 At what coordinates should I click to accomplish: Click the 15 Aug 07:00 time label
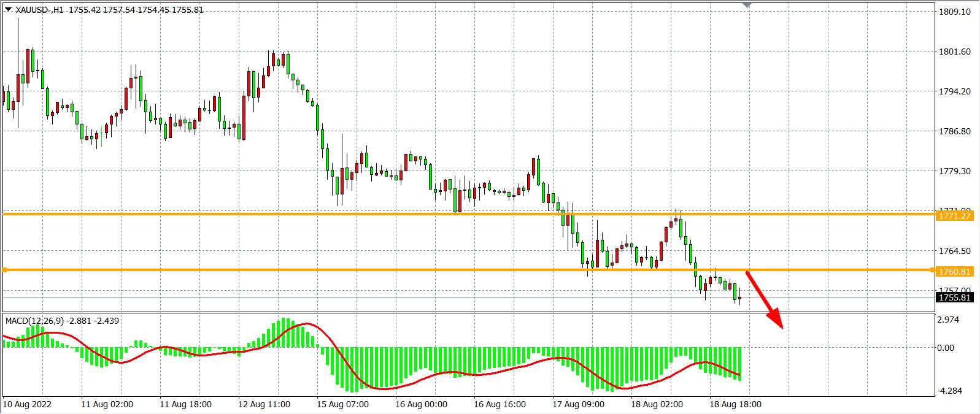coord(343,404)
